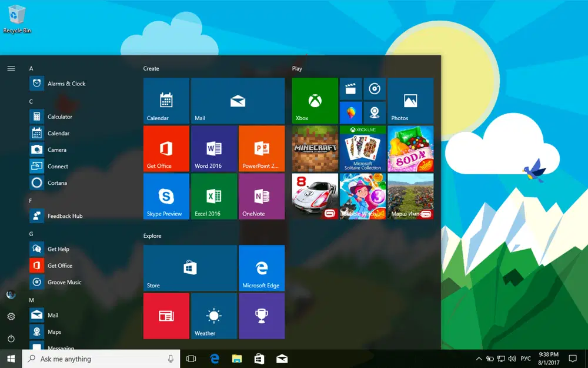Select the Recycle Bin desktop icon
Image resolution: width=588 pixels, height=368 pixels.
click(x=17, y=19)
